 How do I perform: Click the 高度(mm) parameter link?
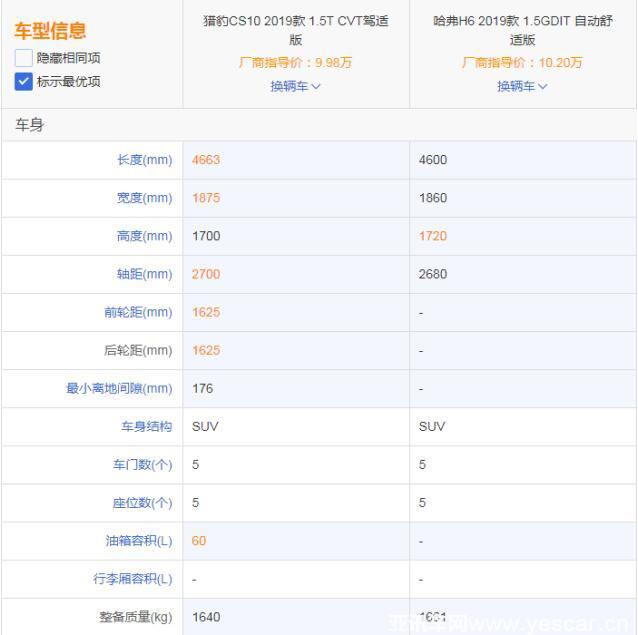pyautogui.click(x=145, y=236)
